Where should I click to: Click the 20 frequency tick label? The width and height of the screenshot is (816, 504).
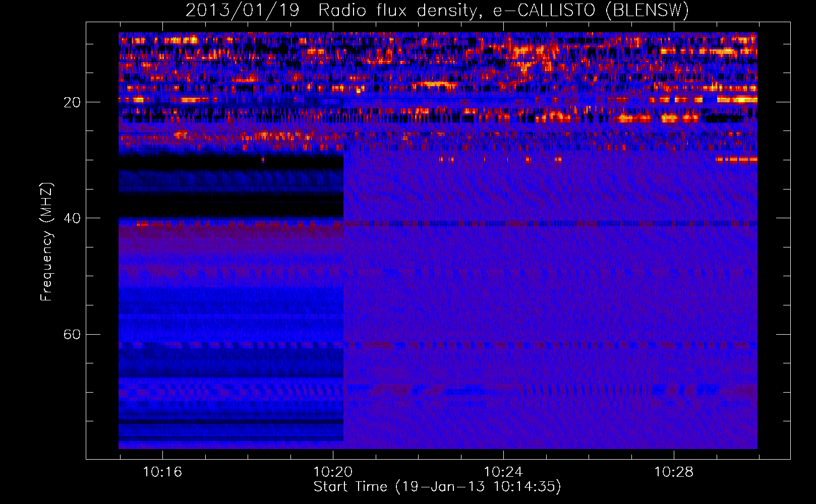pyautogui.click(x=72, y=102)
